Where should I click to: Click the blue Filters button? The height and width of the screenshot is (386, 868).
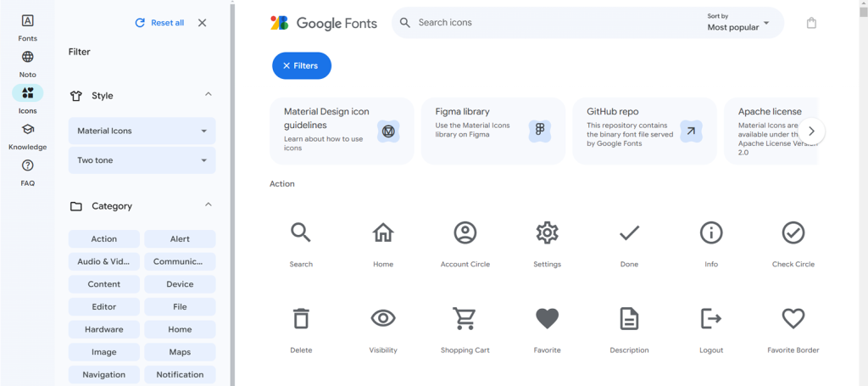(302, 66)
